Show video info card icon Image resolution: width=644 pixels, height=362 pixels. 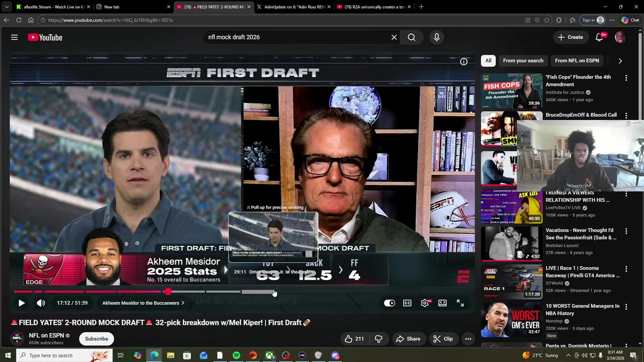pos(463,61)
